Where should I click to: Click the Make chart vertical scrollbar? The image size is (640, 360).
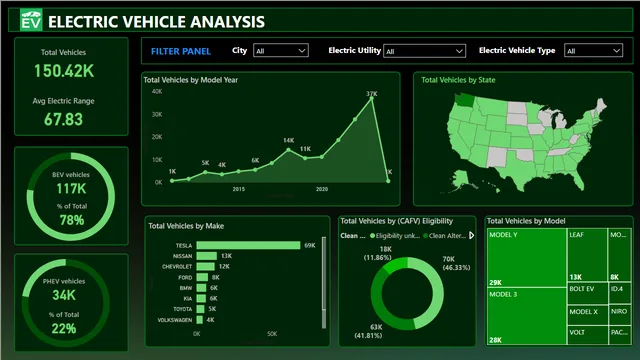(324, 282)
